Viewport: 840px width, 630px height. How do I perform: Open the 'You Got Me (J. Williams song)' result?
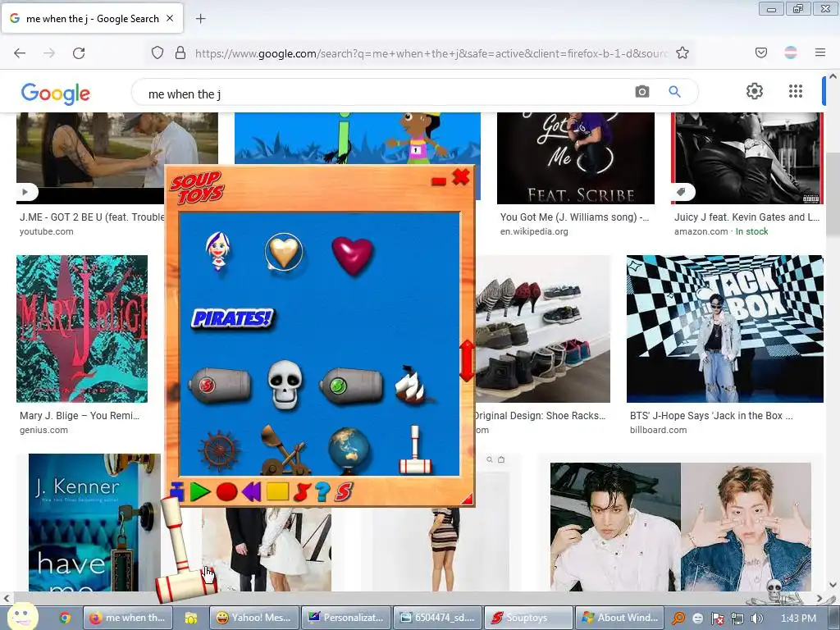click(x=574, y=217)
